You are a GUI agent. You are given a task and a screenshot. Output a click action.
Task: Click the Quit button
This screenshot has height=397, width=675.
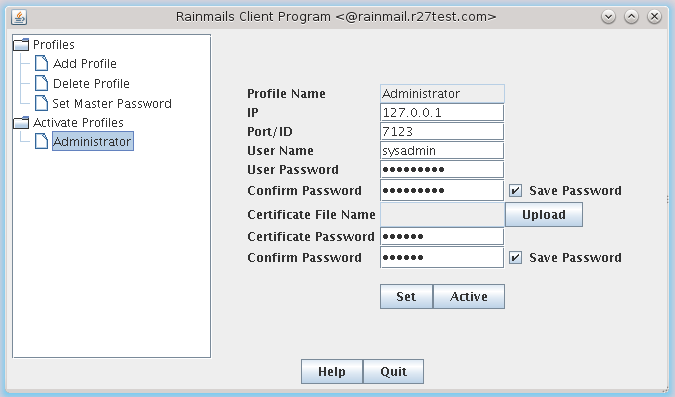pos(393,372)
